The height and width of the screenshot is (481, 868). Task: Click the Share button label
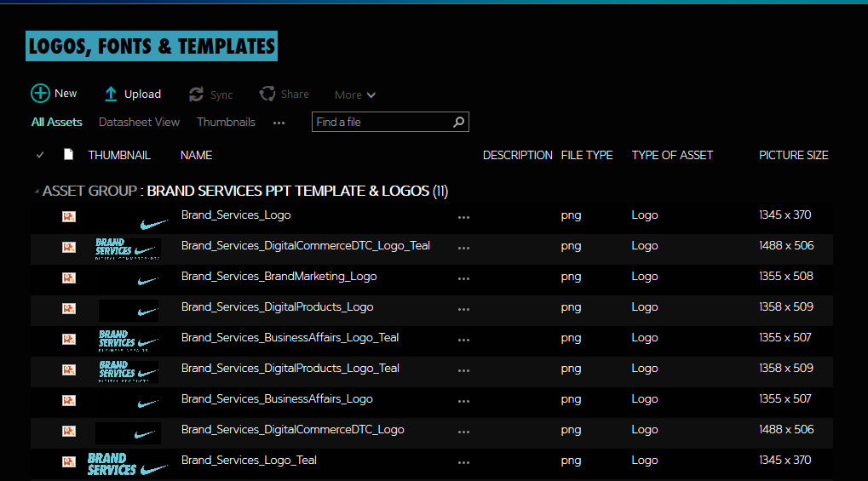click(x=295, y=94)
